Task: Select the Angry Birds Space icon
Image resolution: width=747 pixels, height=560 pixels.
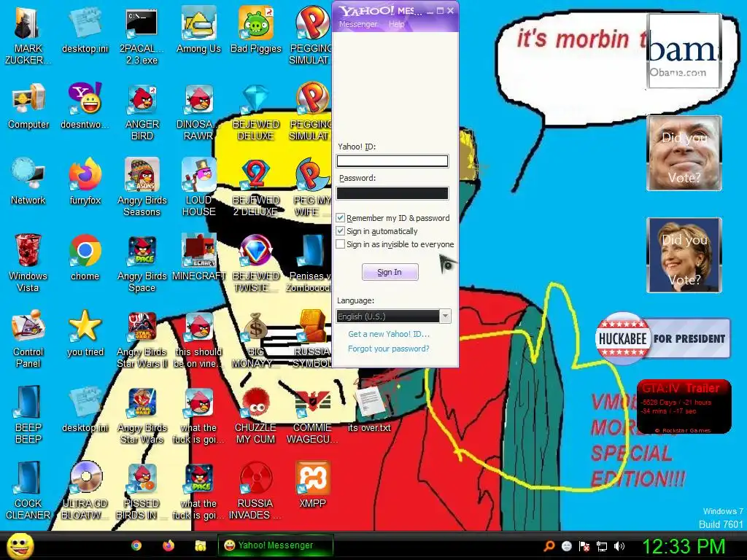Action: pos(142,262)
